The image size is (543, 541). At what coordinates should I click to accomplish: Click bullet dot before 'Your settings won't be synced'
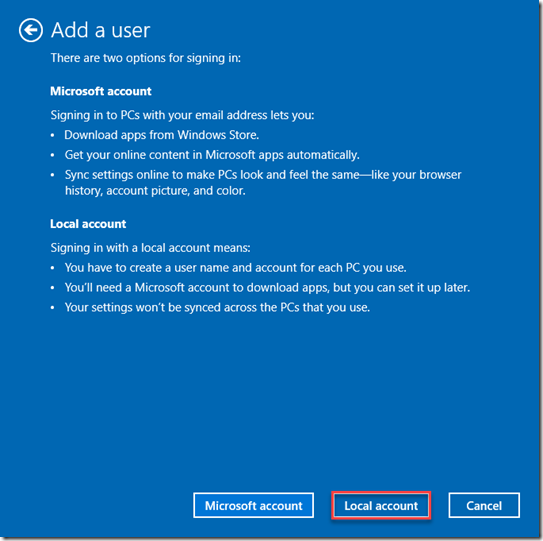point(53,308)
